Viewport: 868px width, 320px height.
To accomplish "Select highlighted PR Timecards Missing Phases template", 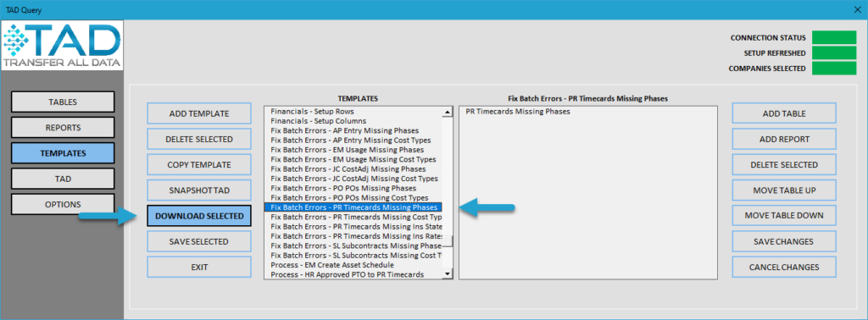I will [353, 207].
